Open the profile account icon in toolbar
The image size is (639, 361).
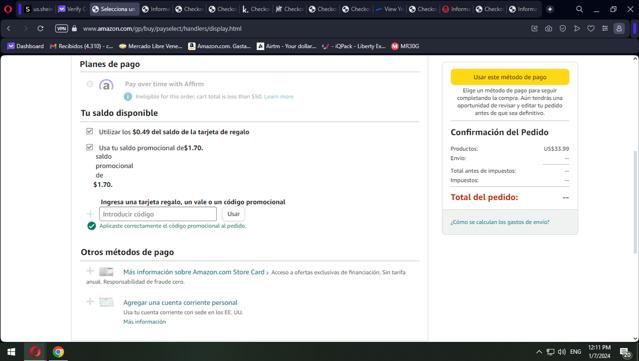pos(619,29)
